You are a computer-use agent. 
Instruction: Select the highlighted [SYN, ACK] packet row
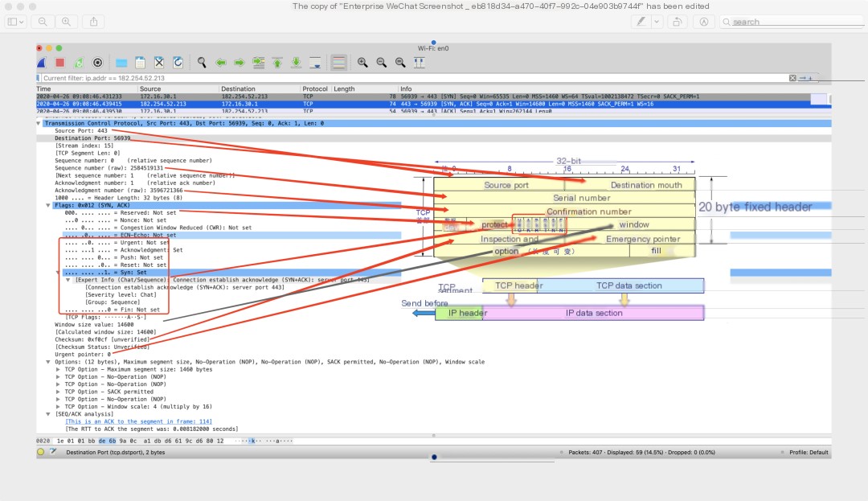424,104
